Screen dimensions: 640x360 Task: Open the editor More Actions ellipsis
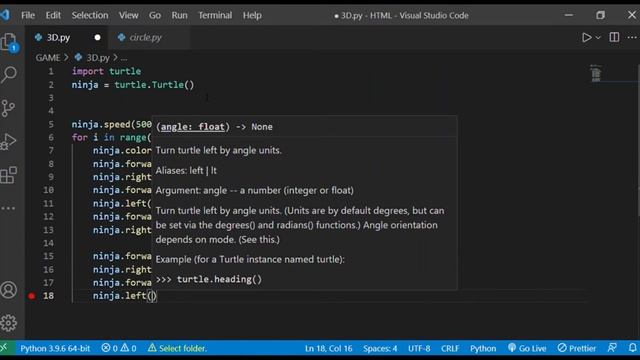pos(632,37)
